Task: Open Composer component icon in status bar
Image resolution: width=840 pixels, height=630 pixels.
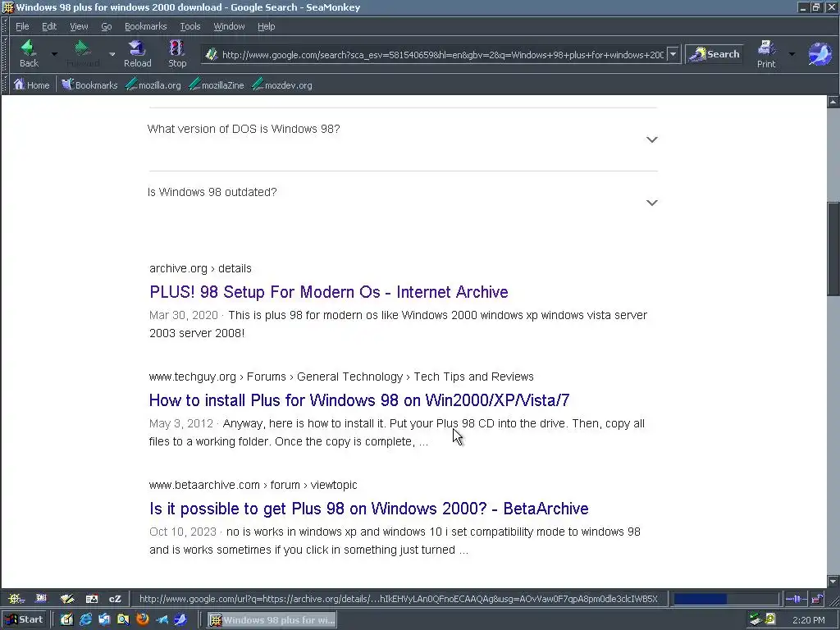Action: point(67,598)
